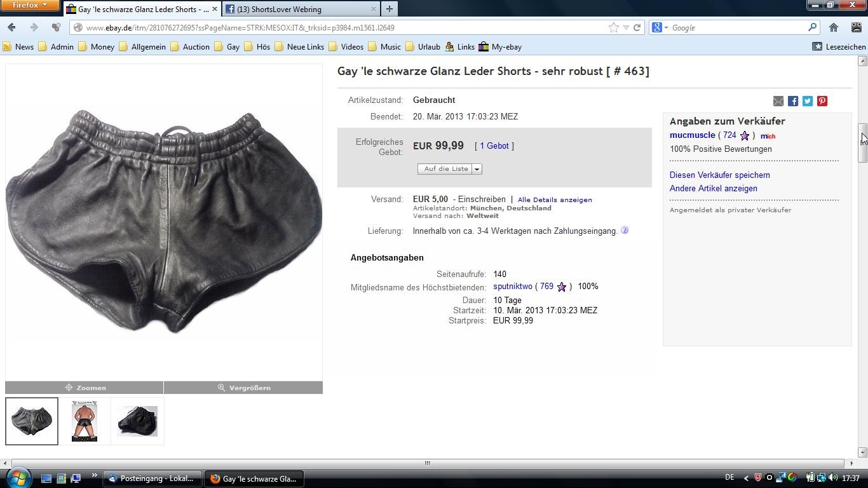Open the Auction bookmarks folder
Screen dimensions: 868x488
[189, 46]
